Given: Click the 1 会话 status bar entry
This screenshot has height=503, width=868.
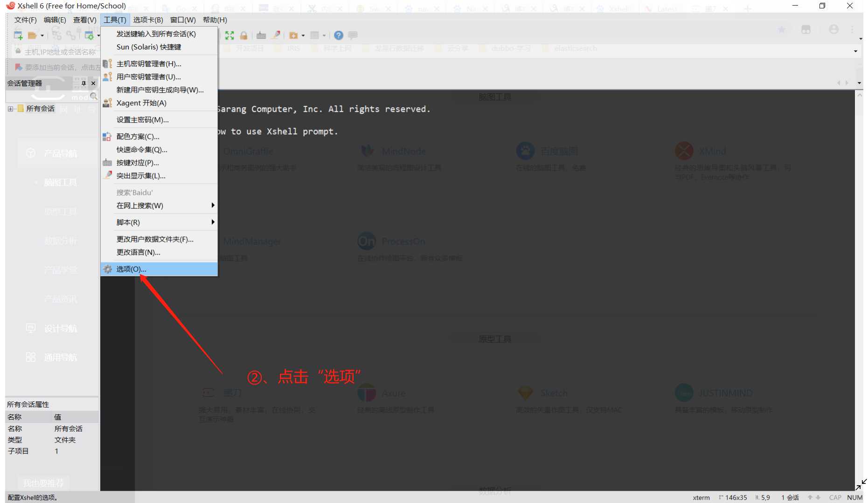Looking at the screenshot, I should point(790,497).
